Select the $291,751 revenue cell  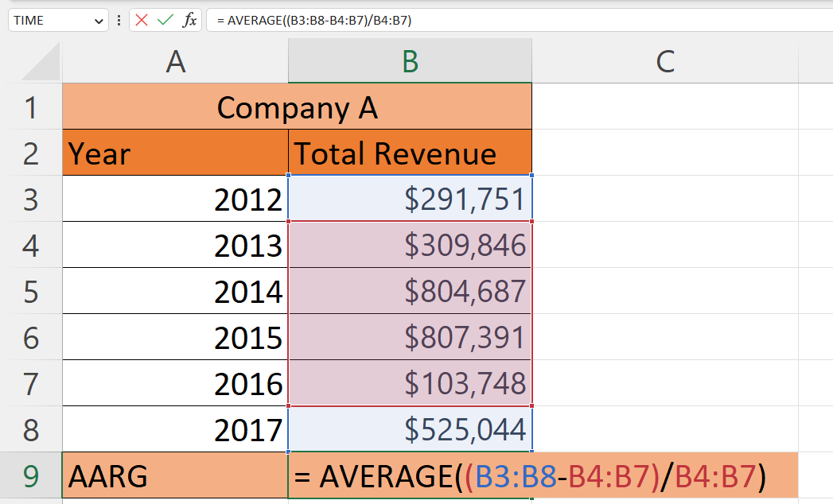[x=409, y=199]
